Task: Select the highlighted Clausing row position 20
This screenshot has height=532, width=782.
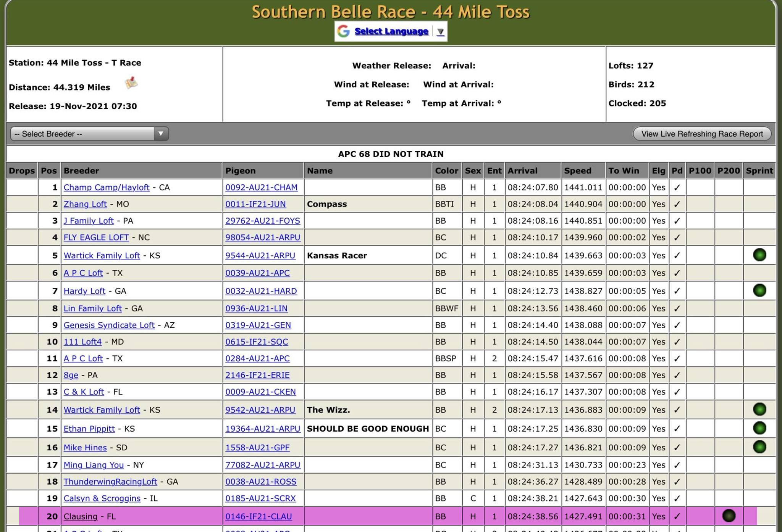Action: coord(52,516)
